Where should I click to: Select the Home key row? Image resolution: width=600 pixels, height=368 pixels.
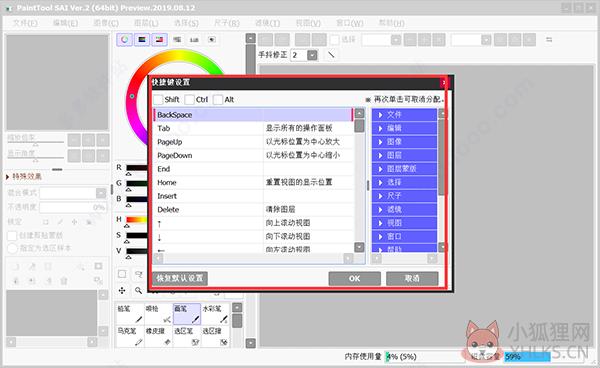253,182
